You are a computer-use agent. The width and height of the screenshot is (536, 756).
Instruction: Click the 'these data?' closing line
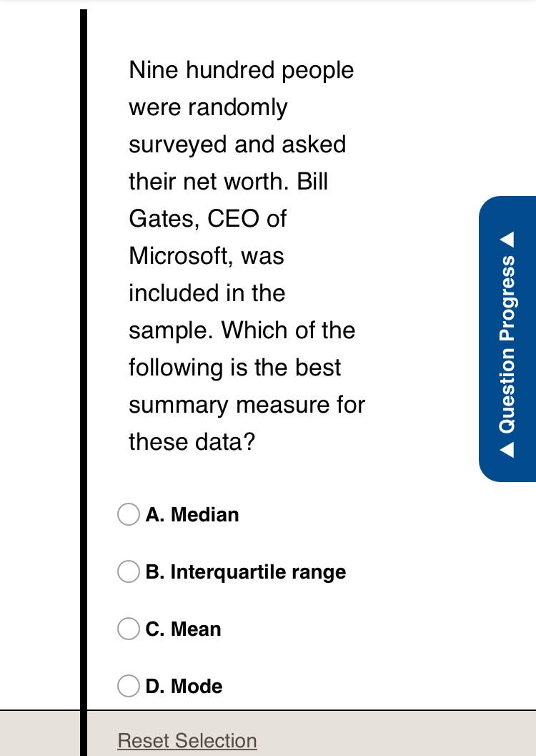pos(192,441)
